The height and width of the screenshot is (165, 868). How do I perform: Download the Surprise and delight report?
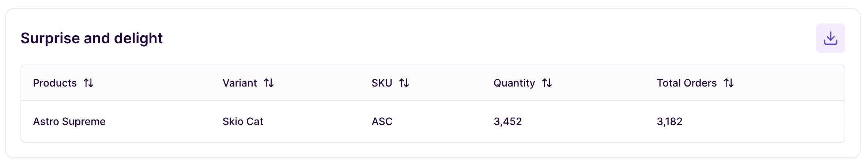830,38
